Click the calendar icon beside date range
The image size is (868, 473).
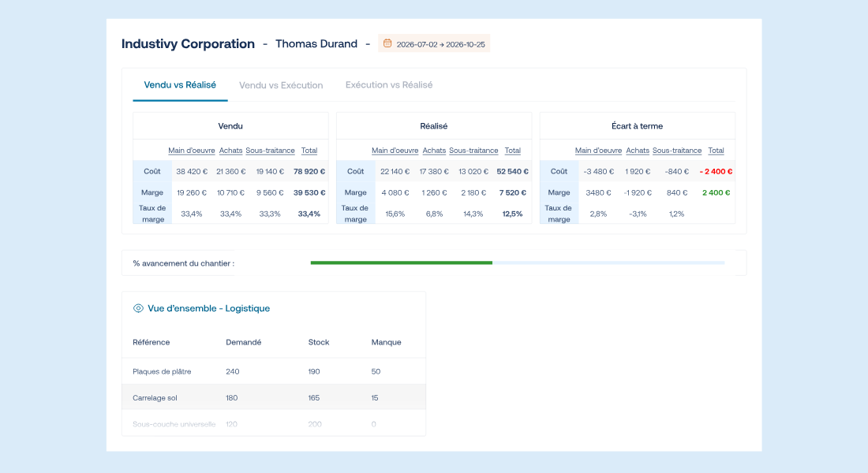pyautogui.click(x=387, y=43)
